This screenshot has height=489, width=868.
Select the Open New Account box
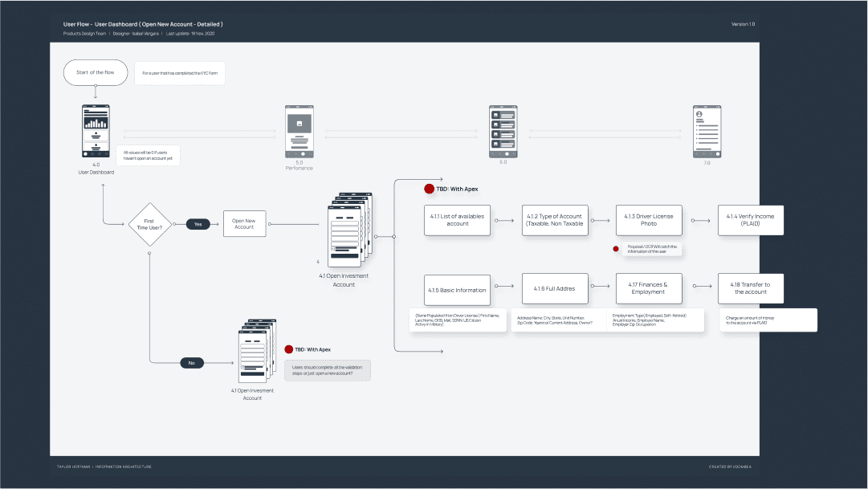pyautogui.click(x=244, y=224)
